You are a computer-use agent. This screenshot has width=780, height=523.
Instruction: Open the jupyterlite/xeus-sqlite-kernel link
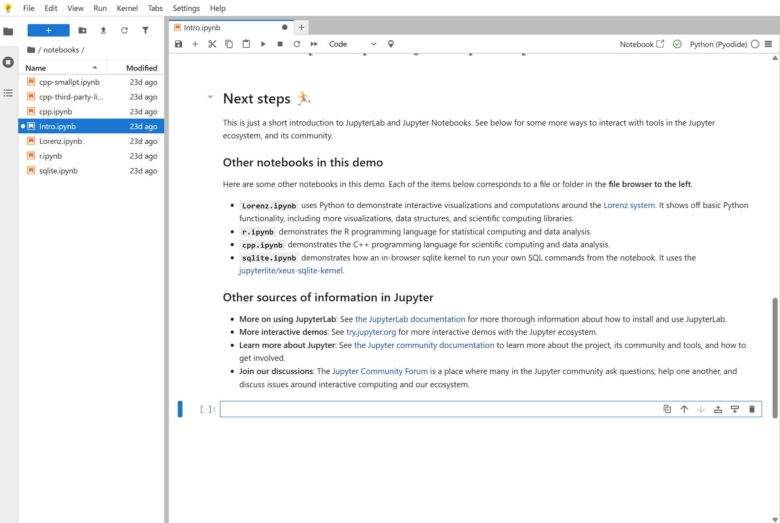[x=291, y=270]
